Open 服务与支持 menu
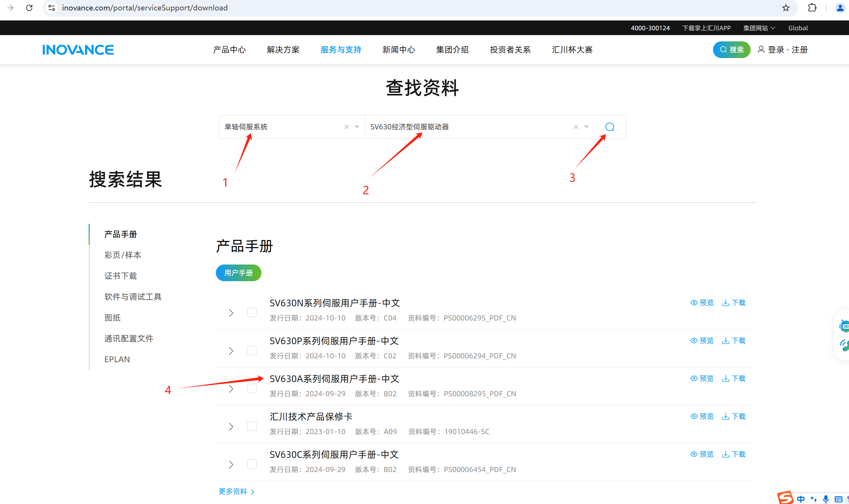 coord(341,50)
